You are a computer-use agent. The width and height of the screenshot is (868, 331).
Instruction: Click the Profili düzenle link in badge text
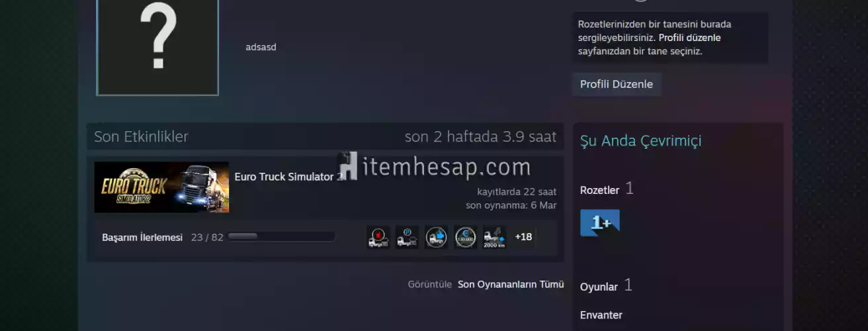click(x=689, y=38)
